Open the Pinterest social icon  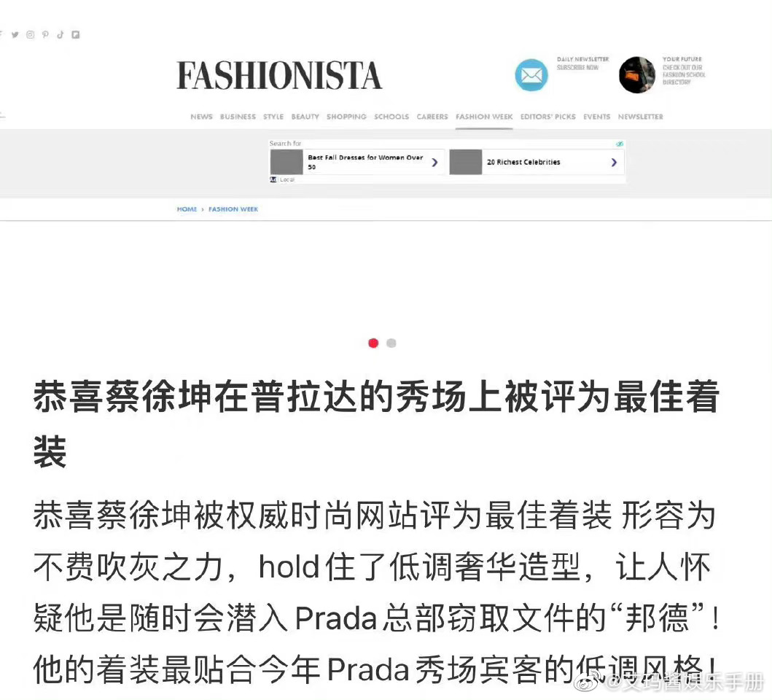tap(45, 34)
